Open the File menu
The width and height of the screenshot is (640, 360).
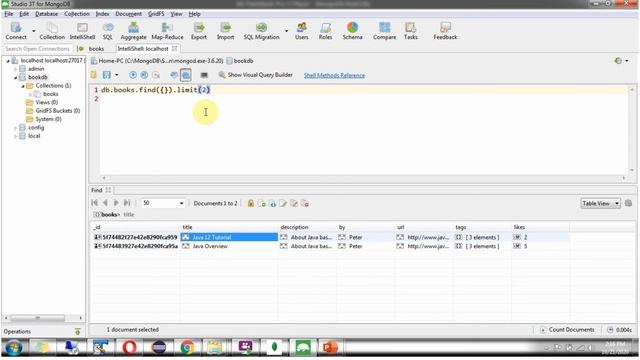9,14
